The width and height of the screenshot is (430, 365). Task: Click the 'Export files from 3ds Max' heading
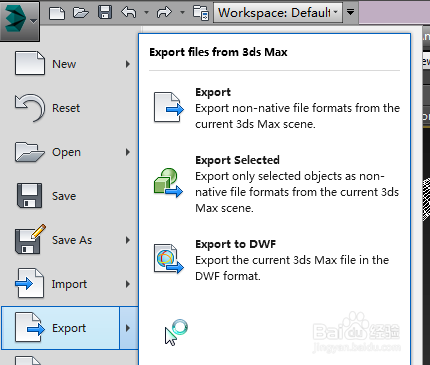pyautogui.click(x=218, y=52)
